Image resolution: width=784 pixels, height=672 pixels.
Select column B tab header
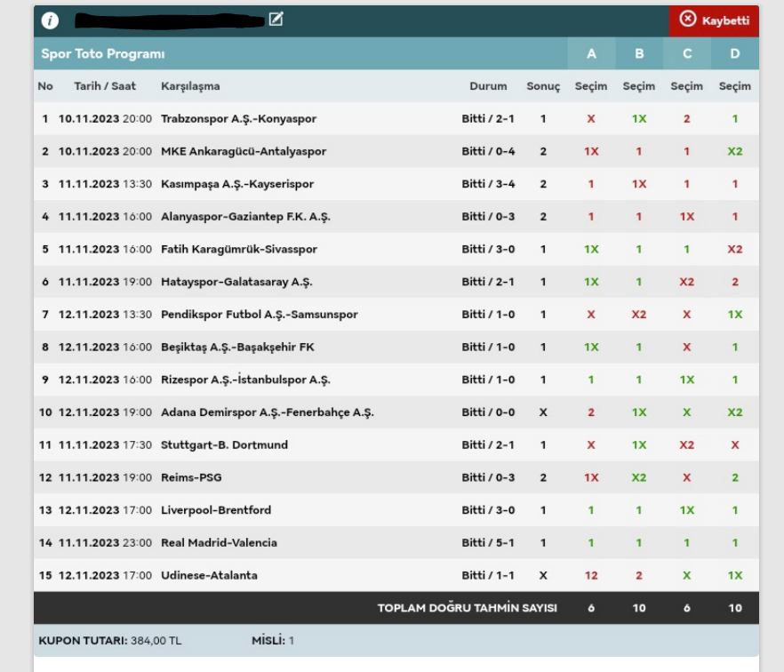click(639, 54)
